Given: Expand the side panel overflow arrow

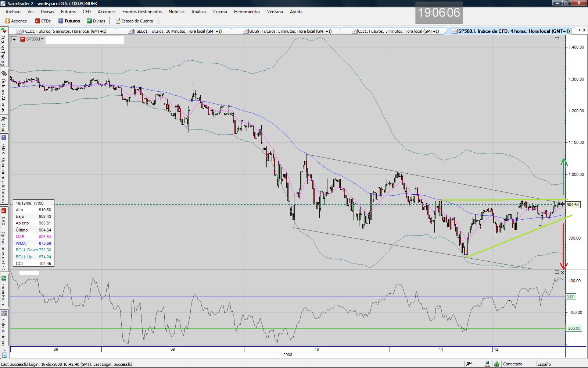Looking at the screenshot, I should 4,355.
